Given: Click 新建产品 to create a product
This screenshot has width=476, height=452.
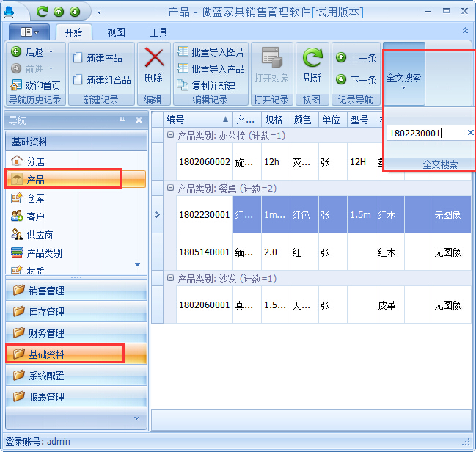Looking at the screenshot, I should (x=98, y=58).
